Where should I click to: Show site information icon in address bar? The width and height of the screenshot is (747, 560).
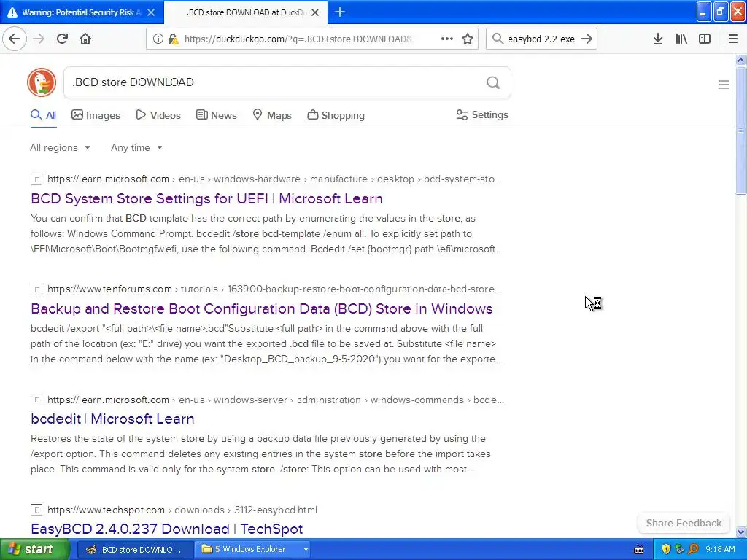[x=158, y=39]
